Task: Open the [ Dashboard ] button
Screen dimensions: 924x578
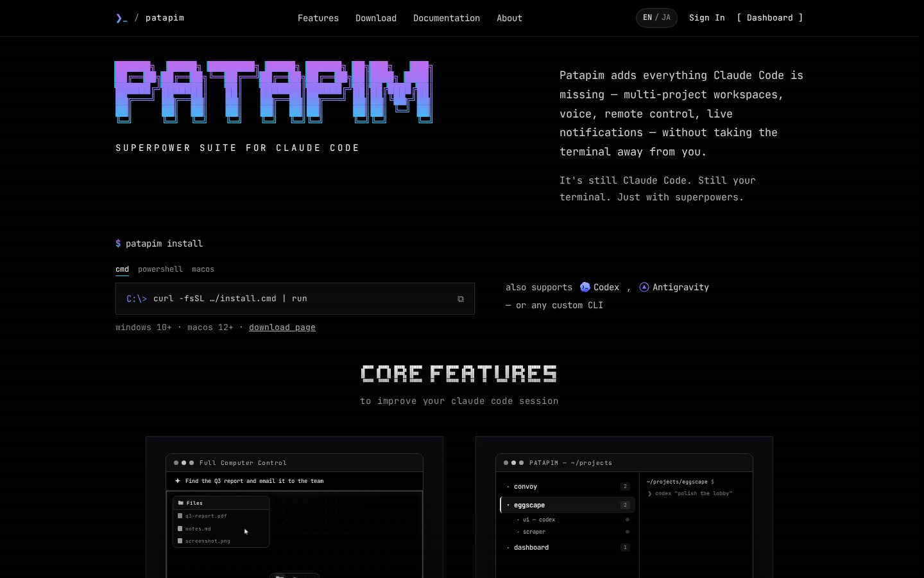Action: tap(770, 18)
